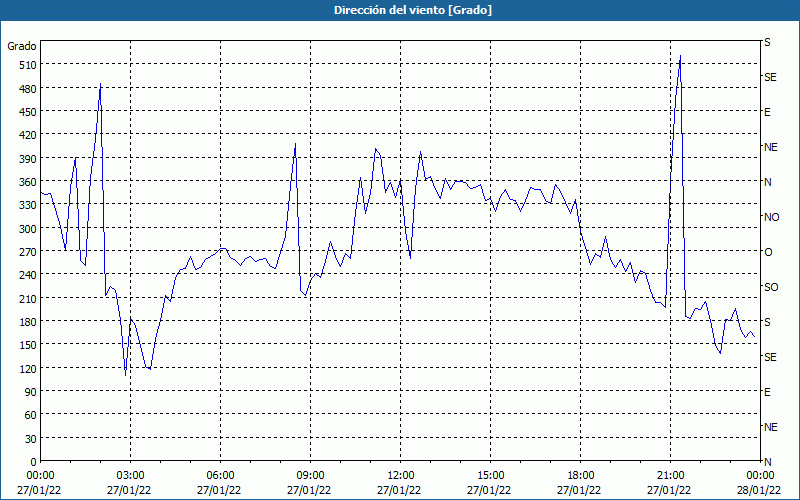The width and height of the screenshot is (800, 500).
Task: Click the 'N' compass label level with 0
Action: pyautogui.click(x=767, y=462)
